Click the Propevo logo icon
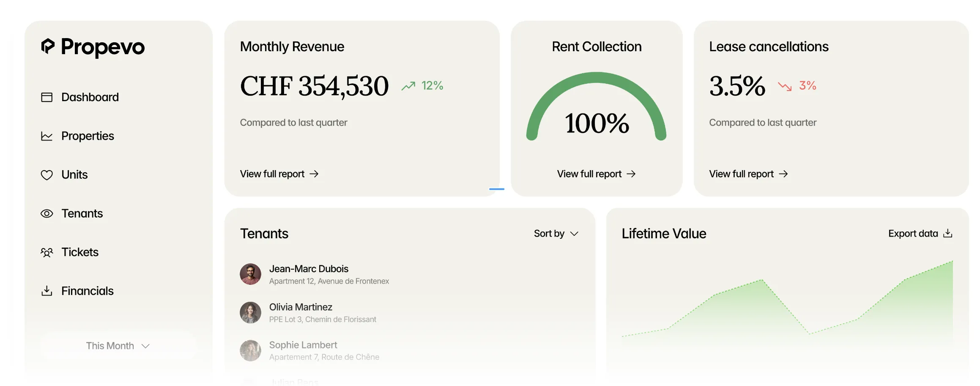The width and height of the screenshot is (980, 386). pyautogui.click(x=48, y=47)
